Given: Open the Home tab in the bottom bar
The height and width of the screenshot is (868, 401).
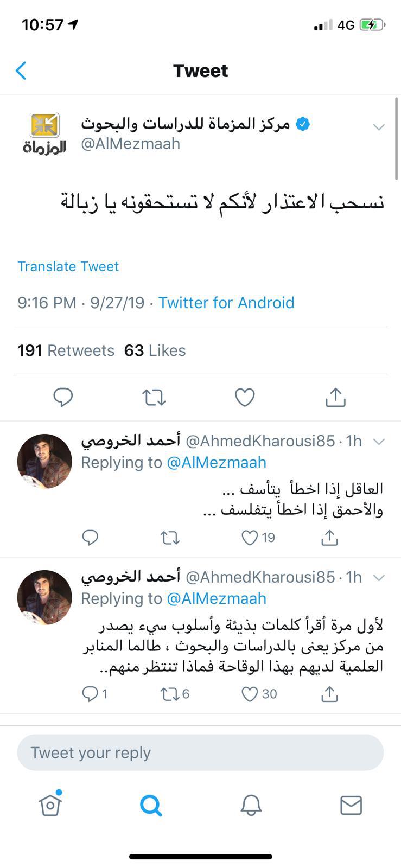Looking at the screenshot, I should [x=50, y=805].
